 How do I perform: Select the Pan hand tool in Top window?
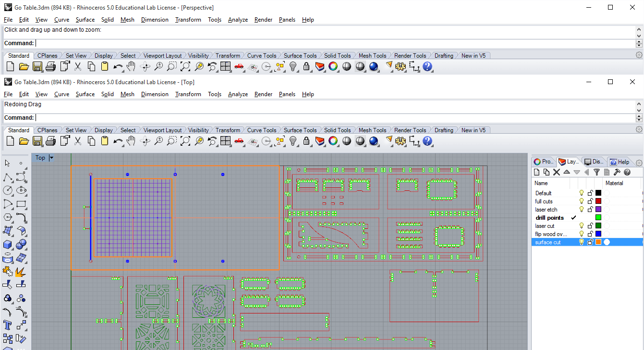pos(131,141)
